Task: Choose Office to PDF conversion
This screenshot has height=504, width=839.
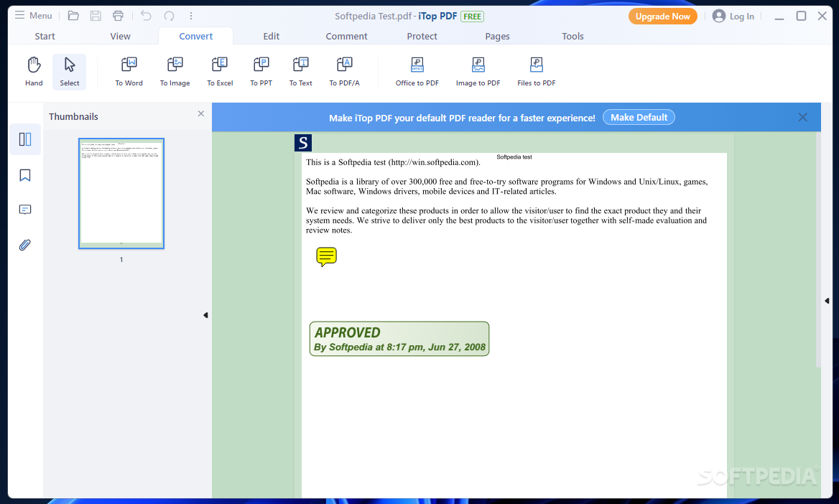Action: pos(417,72)
